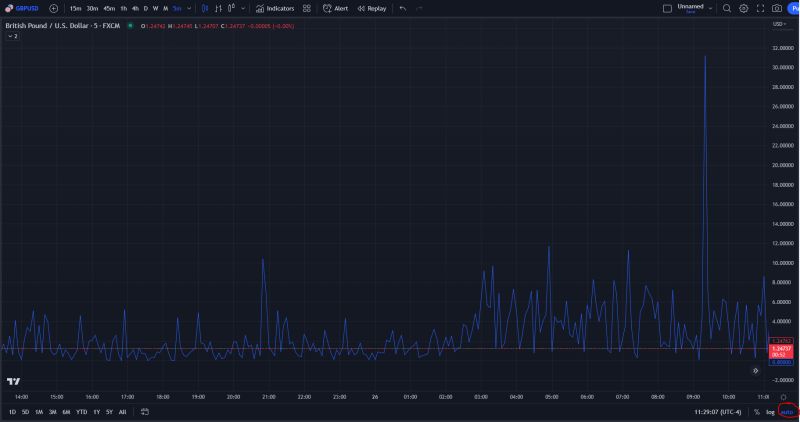The image size is (800, 422).
Task: Set the date range to 5Y
Action: (109, 412)
